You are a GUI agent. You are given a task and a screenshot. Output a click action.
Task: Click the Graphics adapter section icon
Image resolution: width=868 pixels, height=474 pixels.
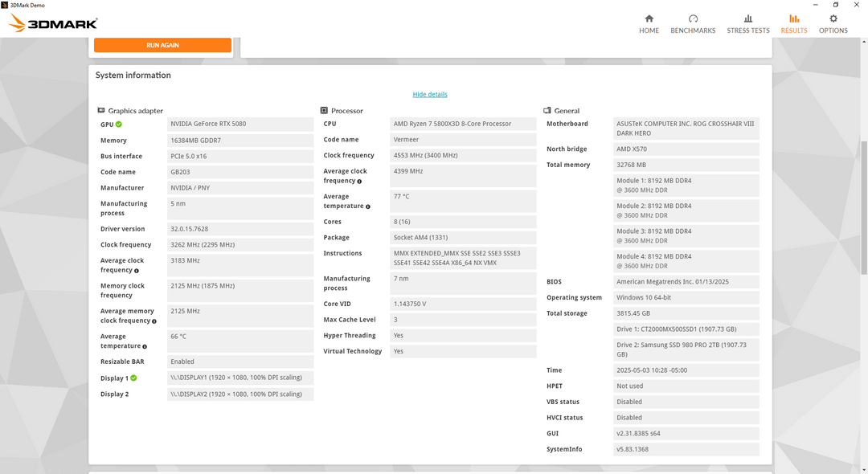(100, 111)
